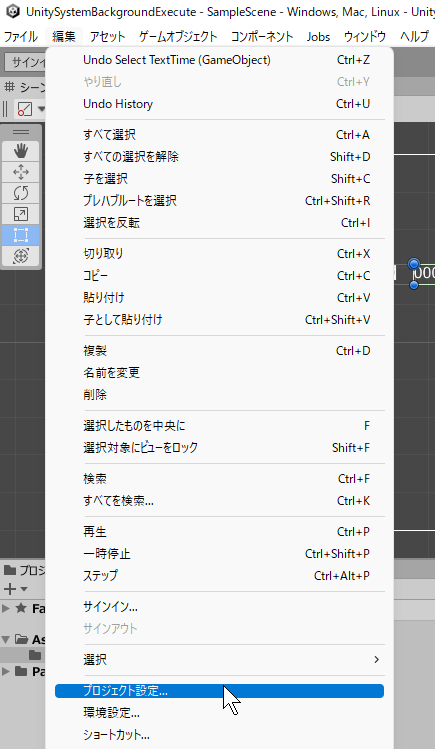Open the ゲームオブジェクト menu
The height and width of the screenshot is (749, 435).
point(178,36)
